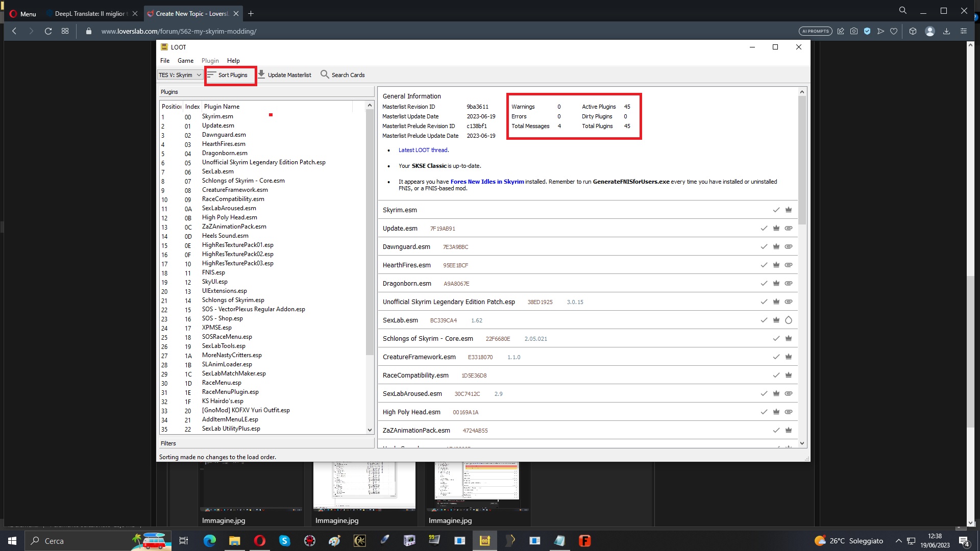Open the Windows Start menu
The height and width of the screenshot is (551, 980).
click(x=12, y=541)
